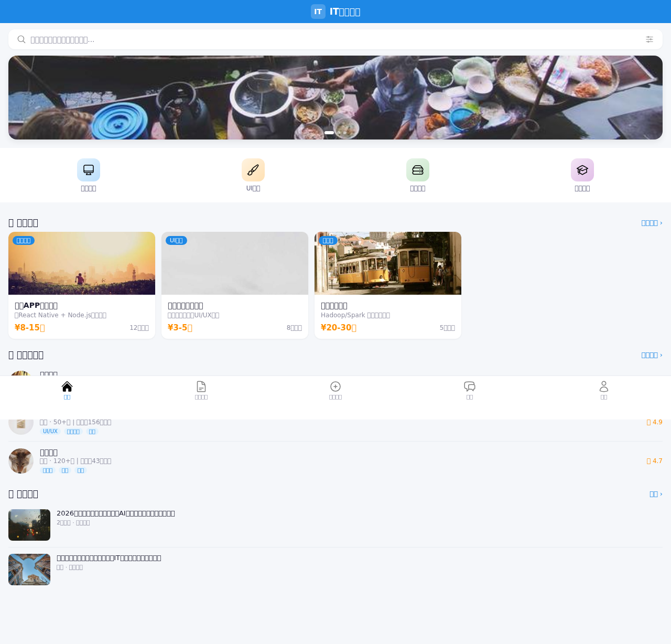Open the chat bubbles tab in bottom bar
This screenshot has width=671, height=644.
pos(470,387)
